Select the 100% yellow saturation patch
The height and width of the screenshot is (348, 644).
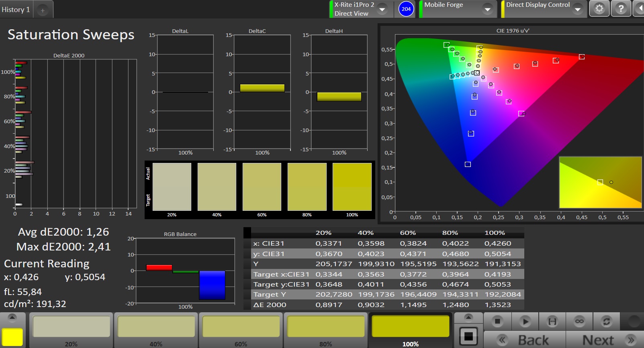pyautogui.click(x=410, y=326)
